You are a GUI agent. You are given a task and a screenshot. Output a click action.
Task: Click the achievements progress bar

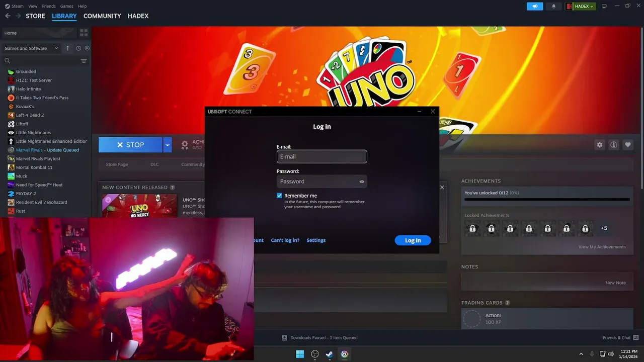tap(547, 200)
